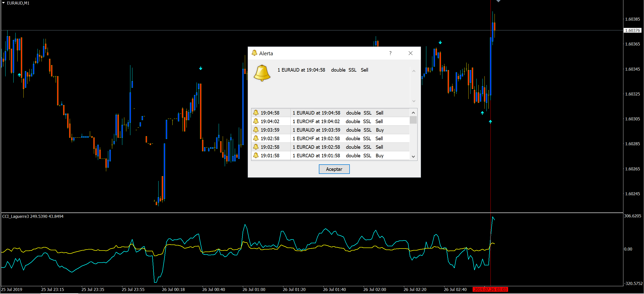Image resolution: width=644 pixels, height=294 pixels.
Task: Click bell icon of 19:04:02 alert row
Action: coord(256,121)
